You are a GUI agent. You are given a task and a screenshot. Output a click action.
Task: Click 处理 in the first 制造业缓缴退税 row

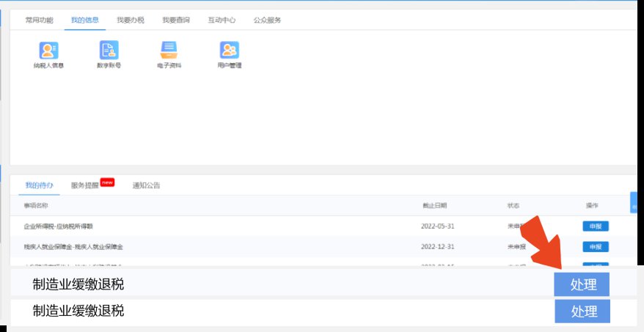582,285
